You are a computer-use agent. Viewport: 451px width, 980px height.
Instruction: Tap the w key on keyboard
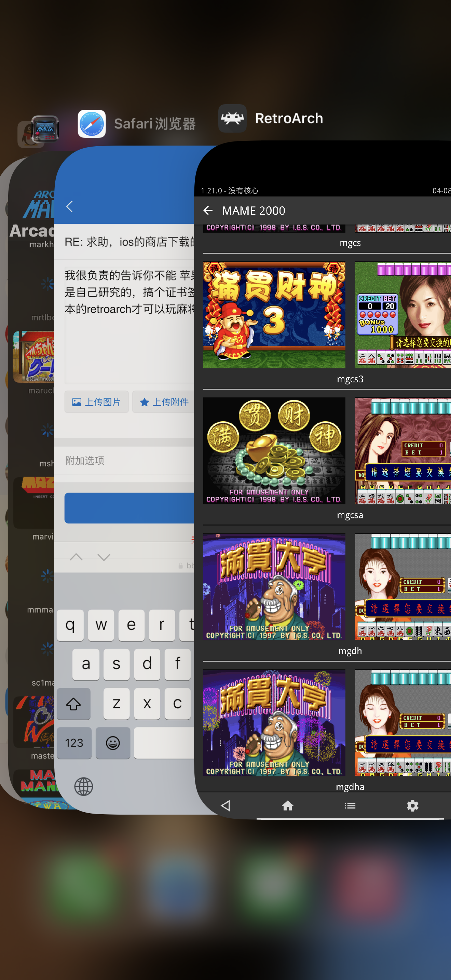coord(101,625)
